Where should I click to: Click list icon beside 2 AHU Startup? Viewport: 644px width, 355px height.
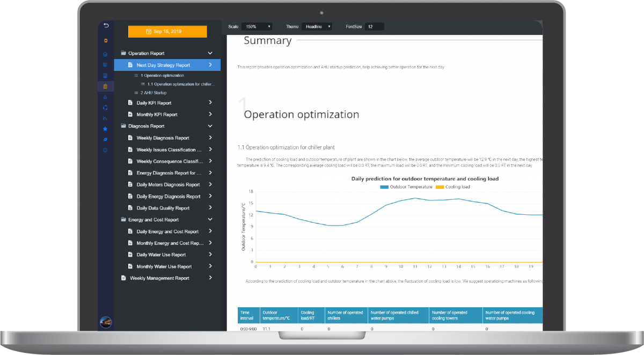pos(136,93)
